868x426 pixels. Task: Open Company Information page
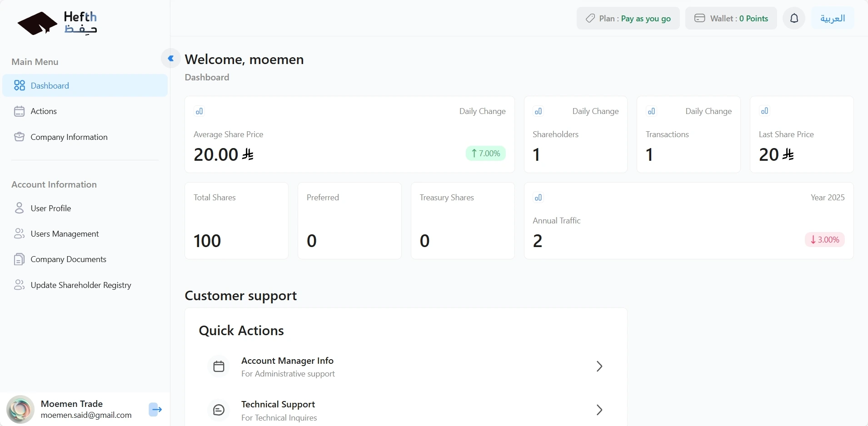tap(69, 137)
